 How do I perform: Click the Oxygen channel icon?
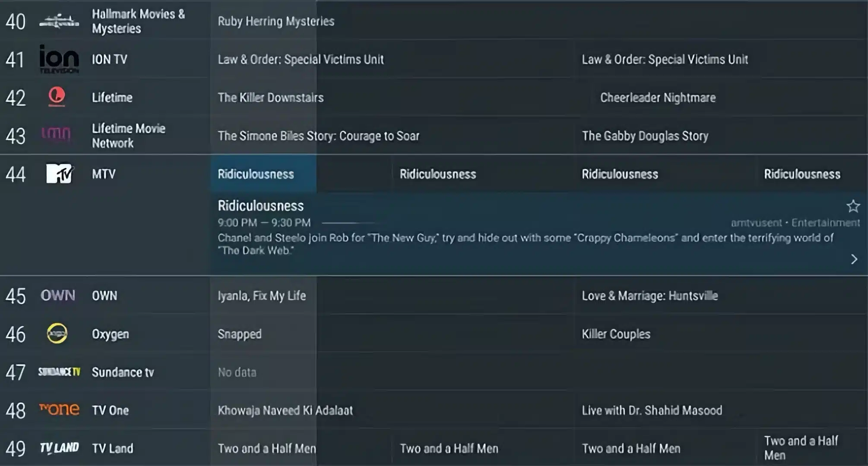57,334
